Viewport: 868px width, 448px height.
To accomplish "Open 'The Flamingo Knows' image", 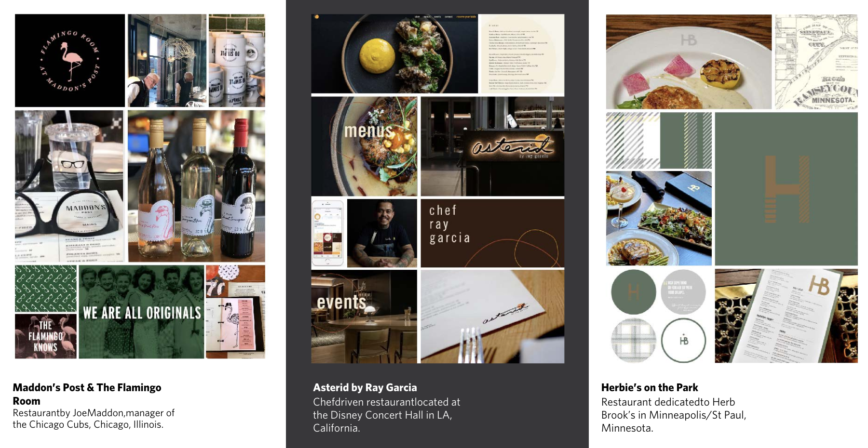I will (46, 336).
